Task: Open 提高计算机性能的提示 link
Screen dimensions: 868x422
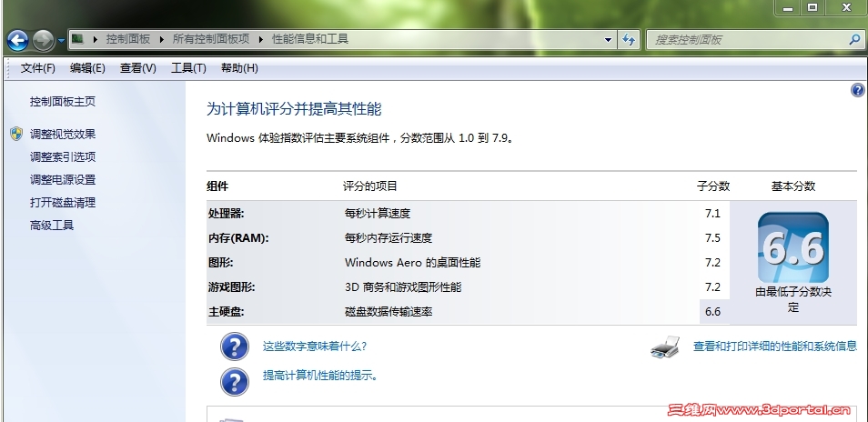Action: click(320, 376)
